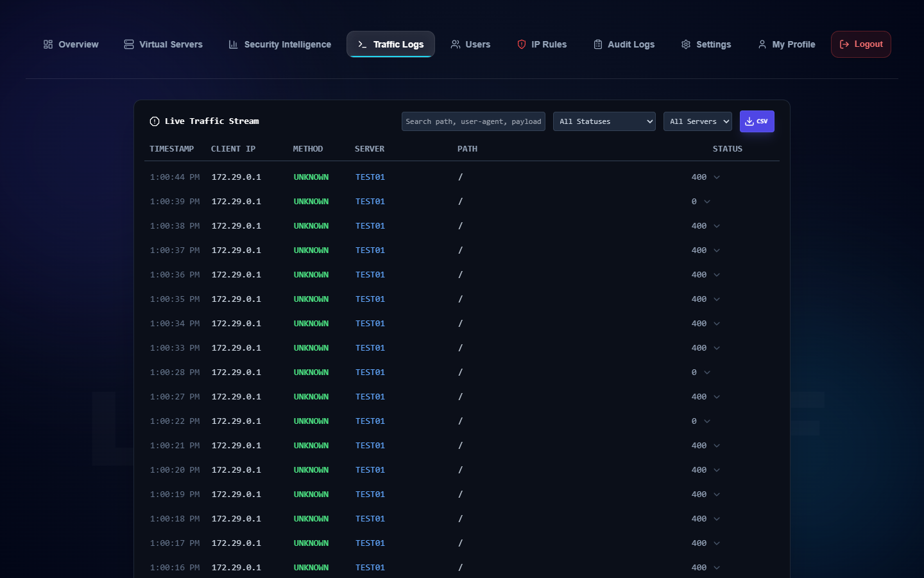
Task: Expand the 1:00:21 PM log row chevron
Action: click(717, 446)
